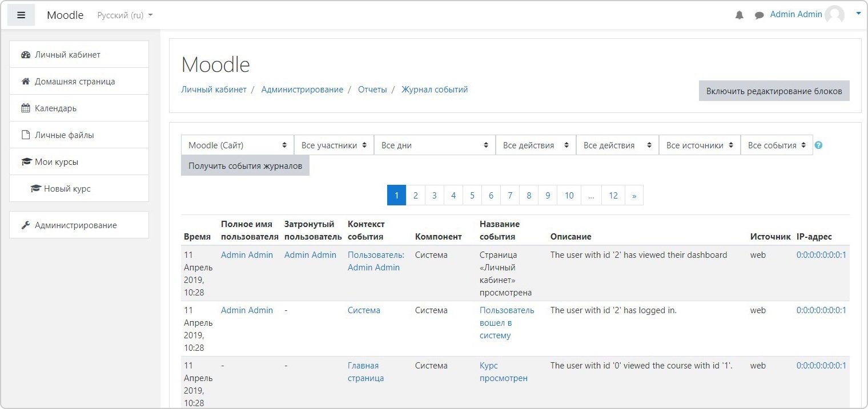This screenshot has width=868, height=409.
Task: Open the Отчеты breadcrumb link
Action: (372, 90)
